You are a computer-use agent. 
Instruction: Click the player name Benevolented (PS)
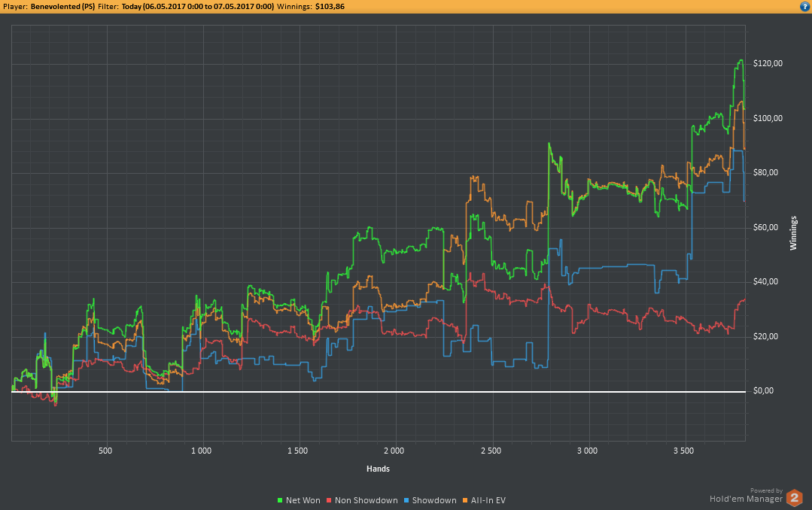[62, 7]
